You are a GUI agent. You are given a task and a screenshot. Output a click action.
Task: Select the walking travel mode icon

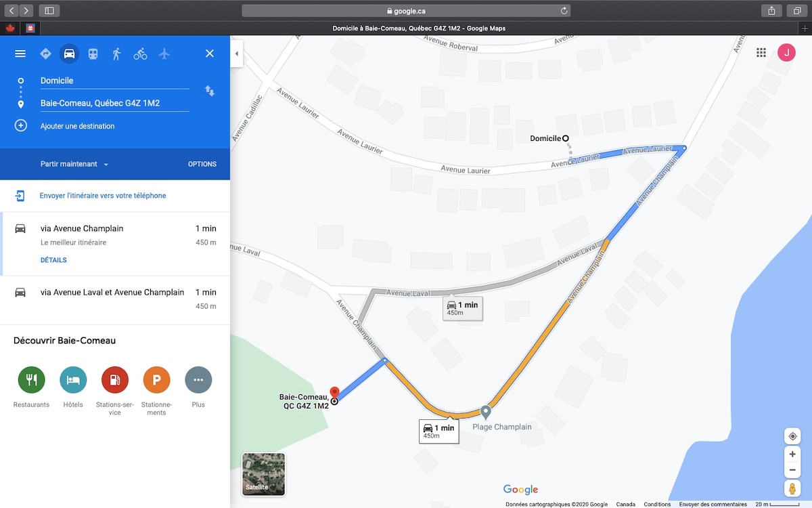116,54
